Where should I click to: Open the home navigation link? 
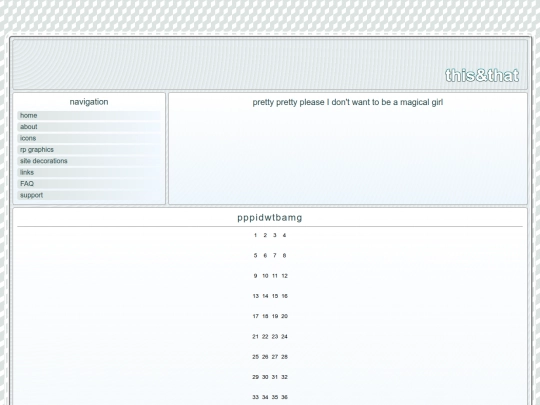[89, 116]
